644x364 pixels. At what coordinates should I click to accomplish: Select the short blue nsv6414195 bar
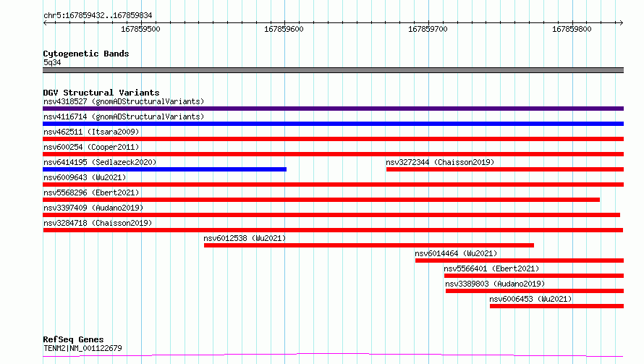click(x=165, y=169)
